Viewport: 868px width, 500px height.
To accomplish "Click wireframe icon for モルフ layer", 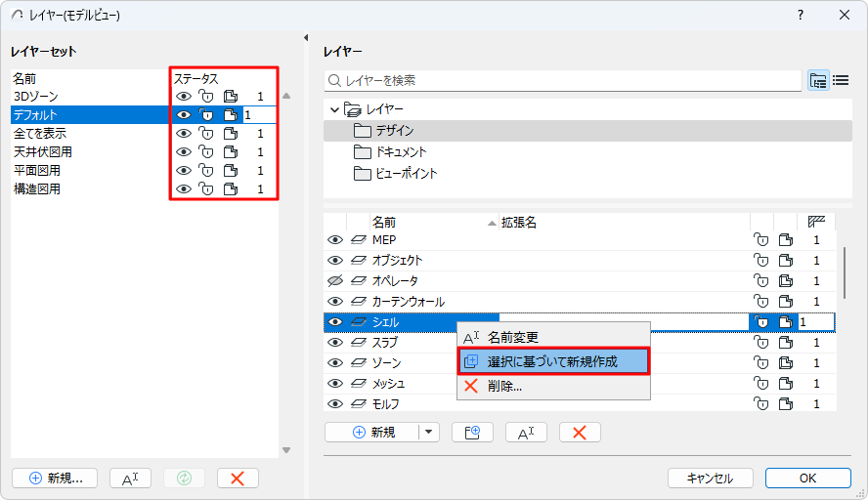I will point(786,403).
